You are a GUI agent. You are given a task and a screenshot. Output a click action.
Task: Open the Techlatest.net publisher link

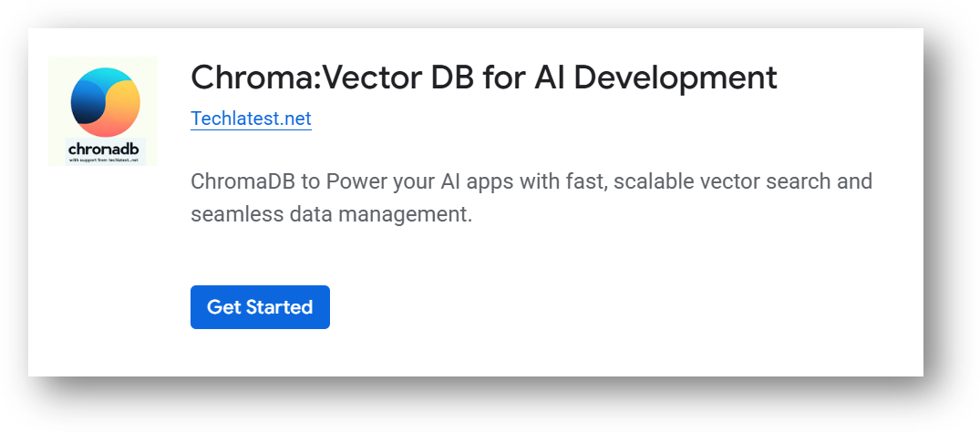pos(251,119)
